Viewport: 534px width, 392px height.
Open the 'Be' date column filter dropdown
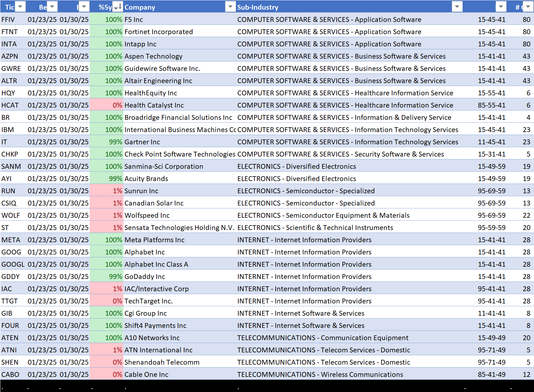52,6
